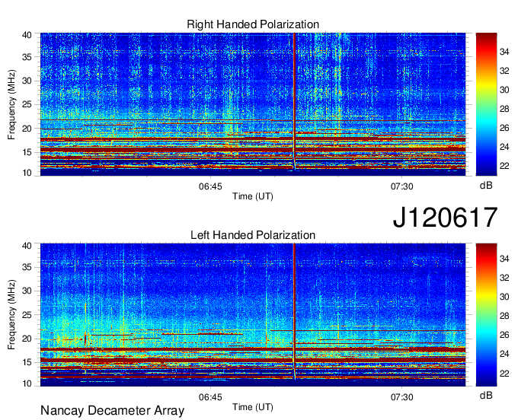Click 07:30 tick label on the upper plot
518x420 pixels.
pos(401,186)
